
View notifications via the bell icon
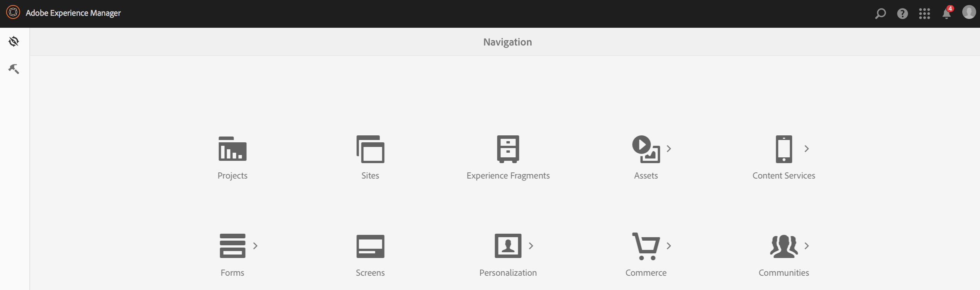tap(947, 13)
